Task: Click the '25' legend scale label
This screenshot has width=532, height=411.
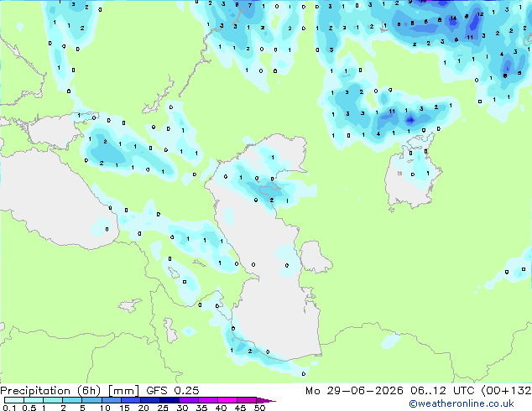Action: 163,408
